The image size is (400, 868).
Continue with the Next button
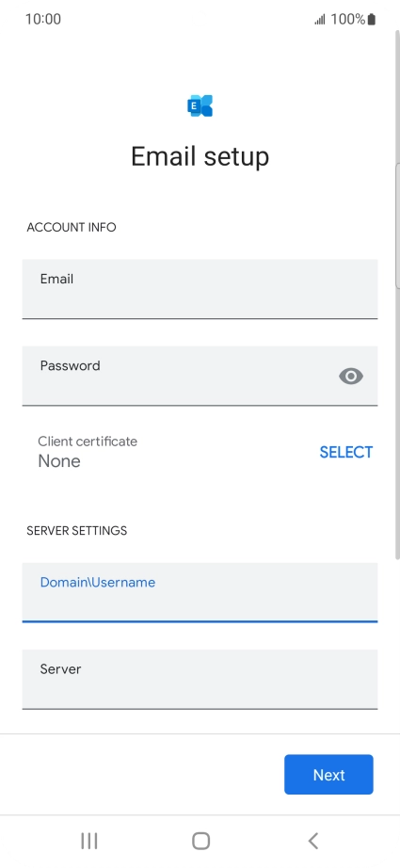click(328, 775)
